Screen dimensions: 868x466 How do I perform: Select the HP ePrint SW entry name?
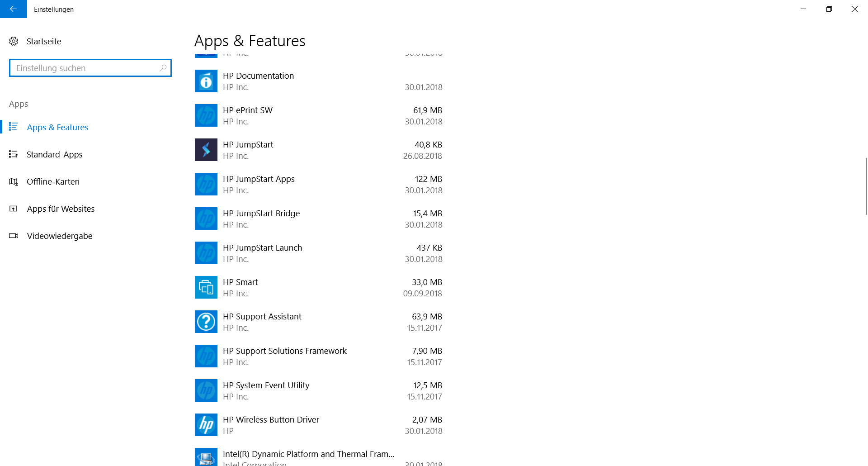pos(248,110)
